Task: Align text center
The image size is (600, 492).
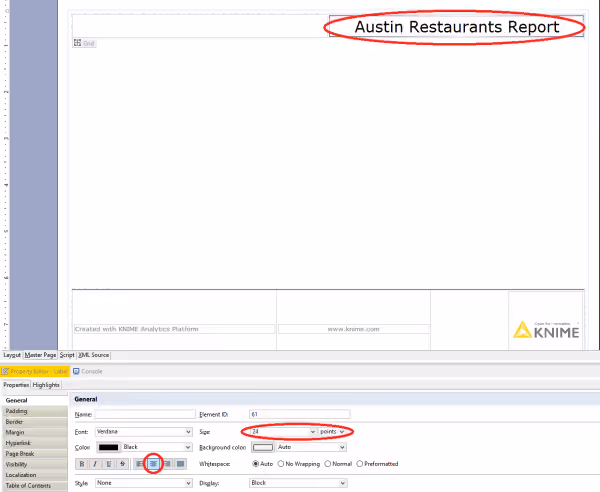Action: tap(153, 464)
